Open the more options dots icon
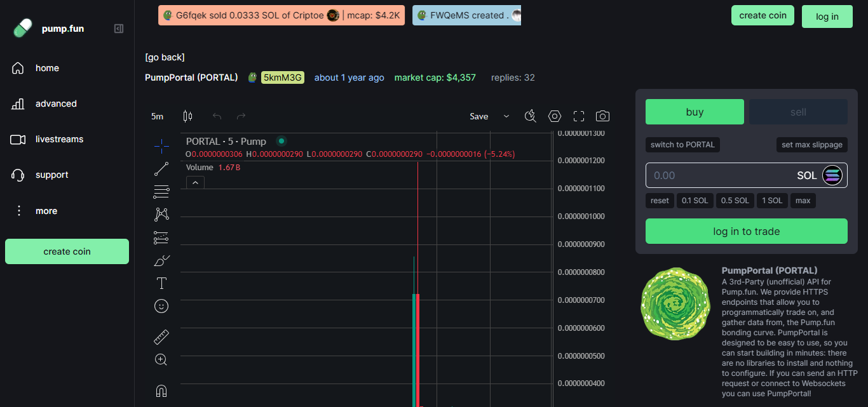This screenshot has height=407, width=868. (x=18, y=211)
